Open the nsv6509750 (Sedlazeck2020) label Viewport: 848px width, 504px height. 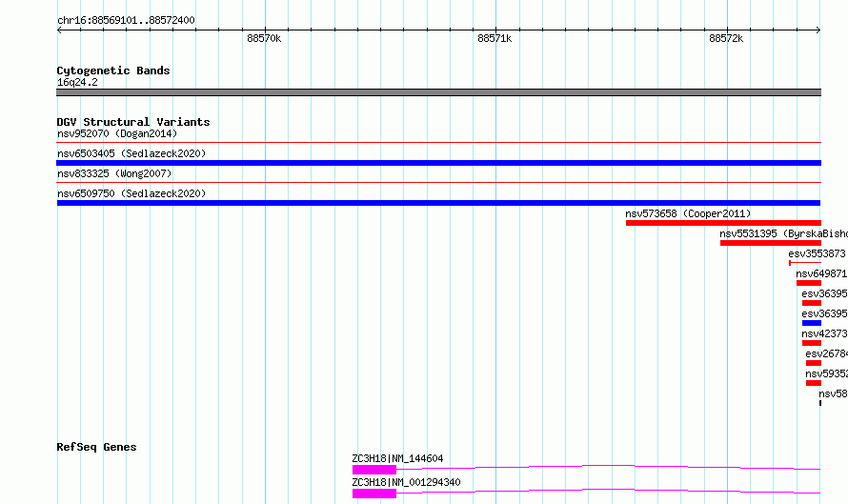click(131, 193)
